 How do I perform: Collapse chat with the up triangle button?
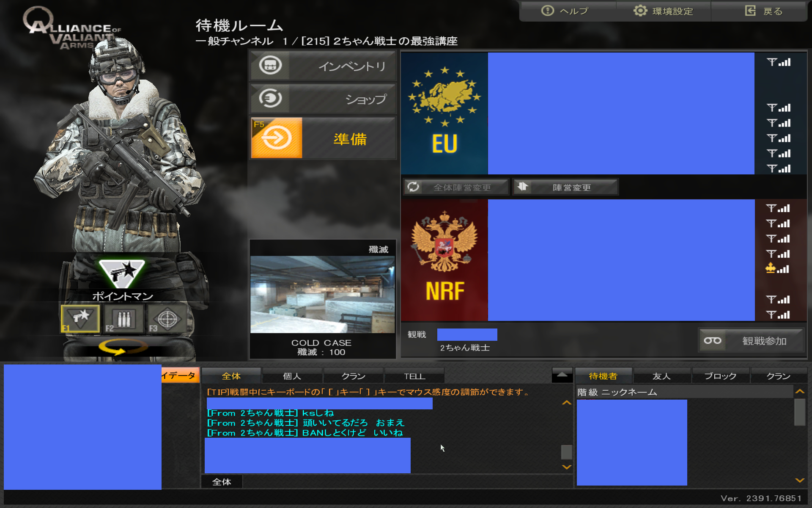[x=562, y=375]
